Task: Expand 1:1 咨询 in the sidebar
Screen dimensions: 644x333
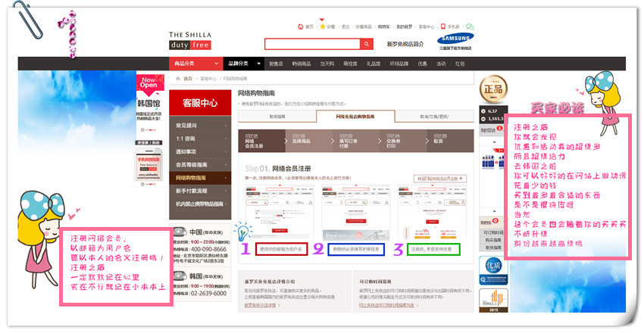Action: [200, 138]
